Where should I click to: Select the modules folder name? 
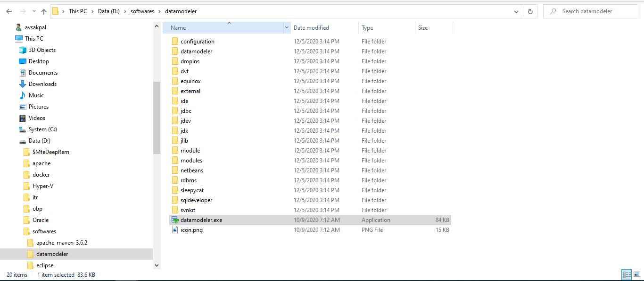(x=191, y=161)
